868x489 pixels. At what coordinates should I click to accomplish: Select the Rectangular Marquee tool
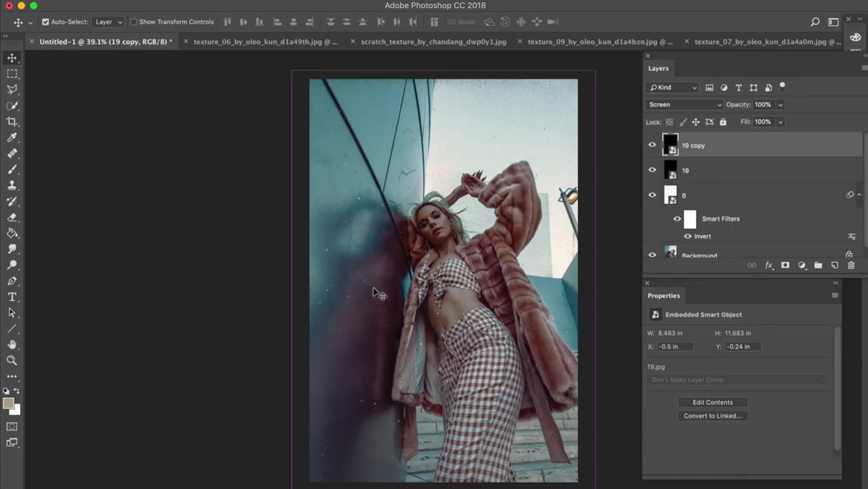(12, 74)
